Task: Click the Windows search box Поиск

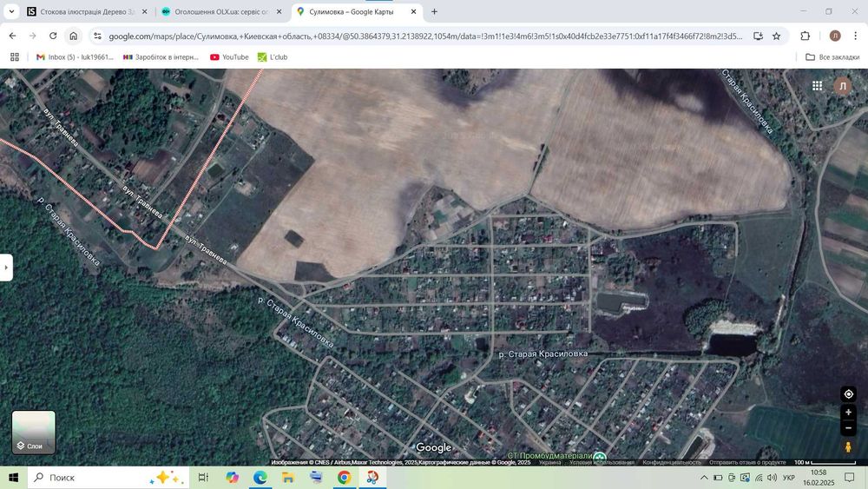Action: pyautogui.click(x=108, y=478)
